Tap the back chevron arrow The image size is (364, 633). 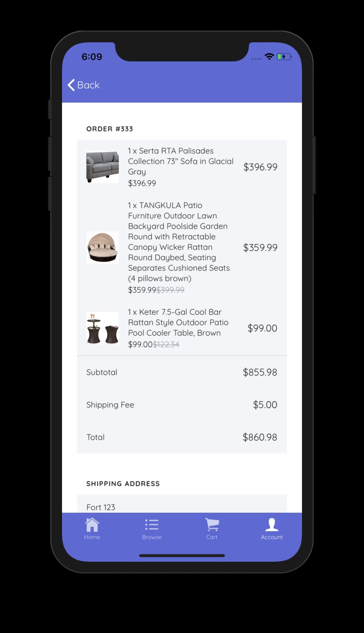coord(71,85)
